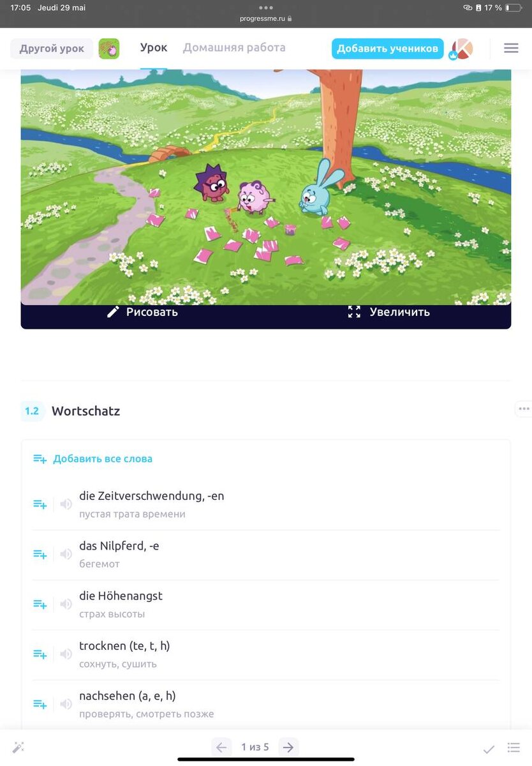This screenshot has width=532, height=766.
Task: Click the Добавить учеников button
Action: (387, 49)
